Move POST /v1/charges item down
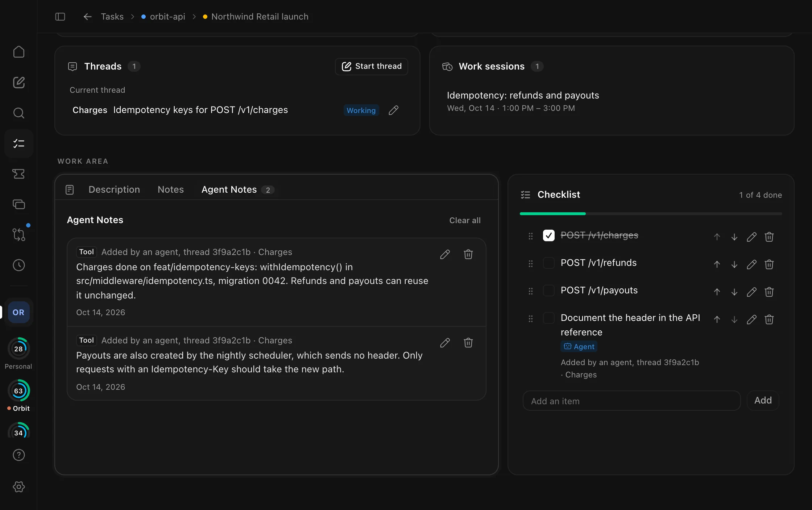Viewport: 812px width, 510px height. (x=734, y=237)
